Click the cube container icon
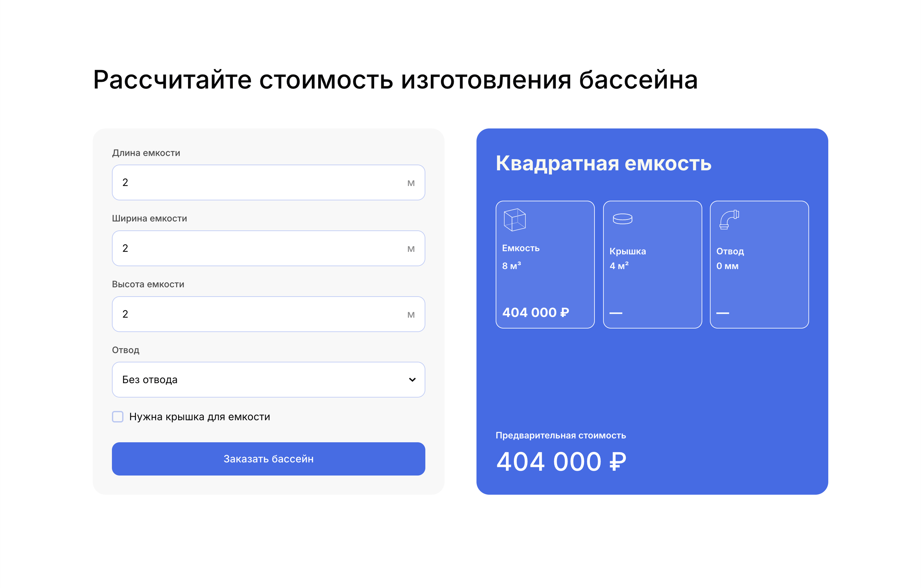 pos(515,220)
